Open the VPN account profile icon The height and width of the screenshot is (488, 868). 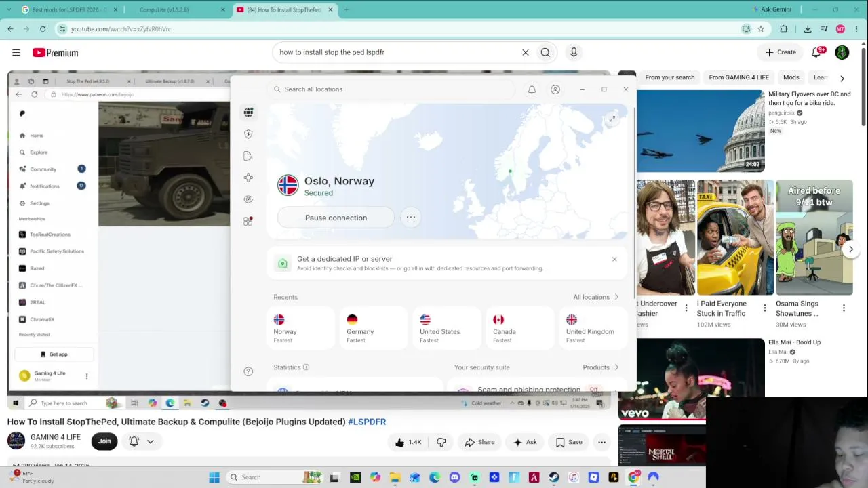pos(555,89)
